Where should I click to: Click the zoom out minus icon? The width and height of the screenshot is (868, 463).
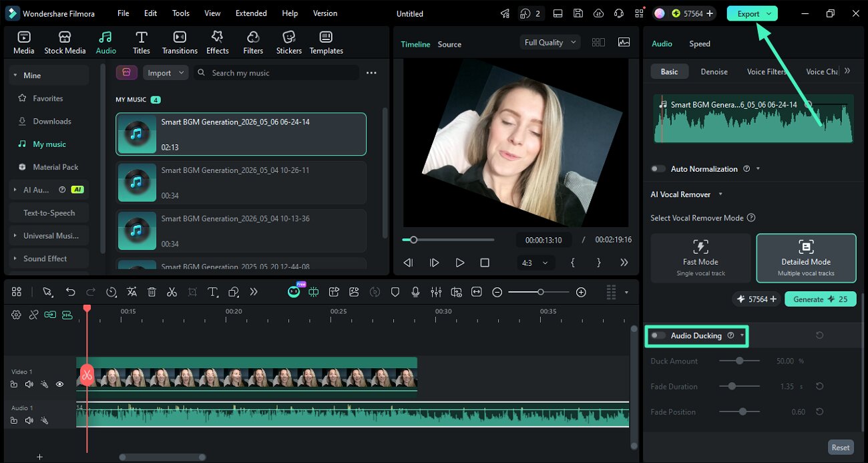tap(497, 292)
